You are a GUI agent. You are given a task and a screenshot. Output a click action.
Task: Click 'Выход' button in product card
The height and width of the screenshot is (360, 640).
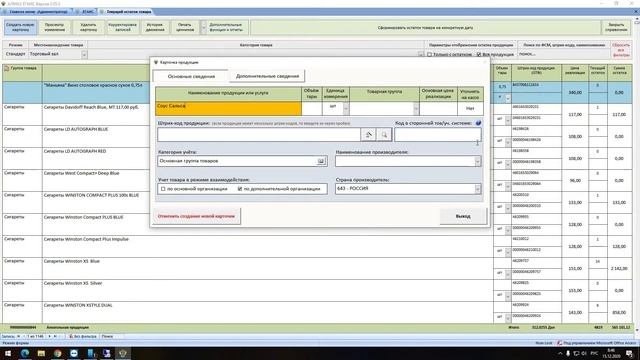pos(463,216)
